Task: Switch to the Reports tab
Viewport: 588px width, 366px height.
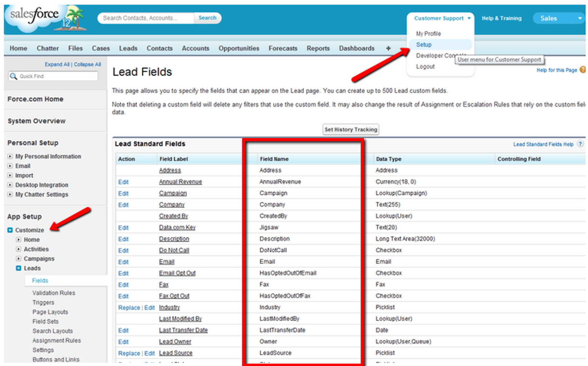Action: [x=318, y=48]
